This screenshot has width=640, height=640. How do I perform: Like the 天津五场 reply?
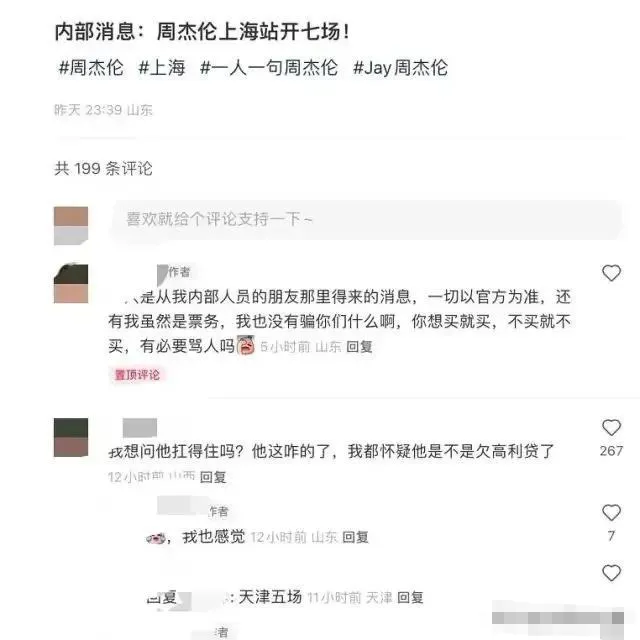coord(611,573)
